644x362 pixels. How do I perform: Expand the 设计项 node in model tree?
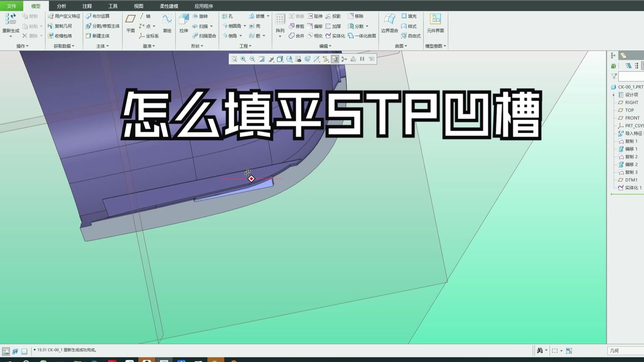pos(614,94)
